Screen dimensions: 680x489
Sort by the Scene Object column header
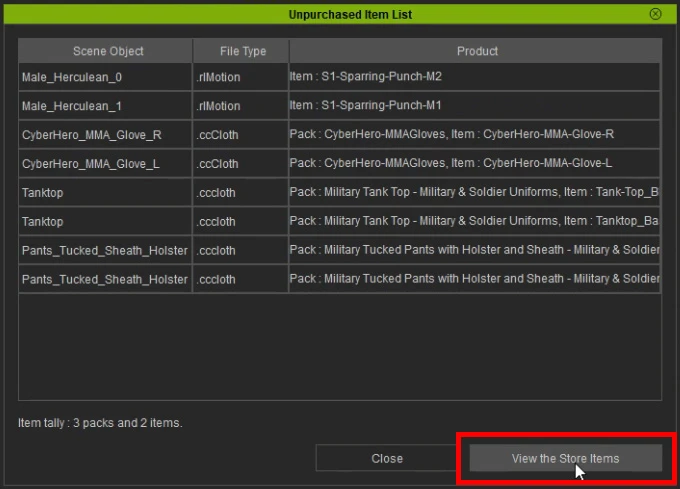click(x=107, y=51)
